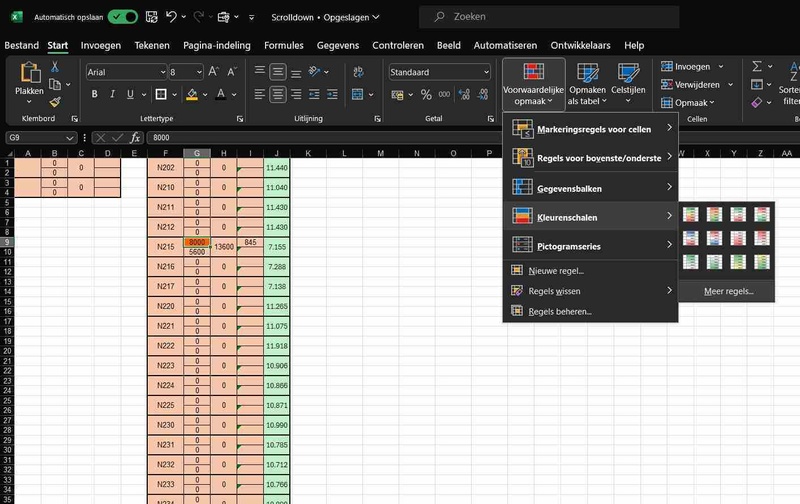800x504 pixels.
Task: Open the Opmaak cells dropdown
Action: 688,103
